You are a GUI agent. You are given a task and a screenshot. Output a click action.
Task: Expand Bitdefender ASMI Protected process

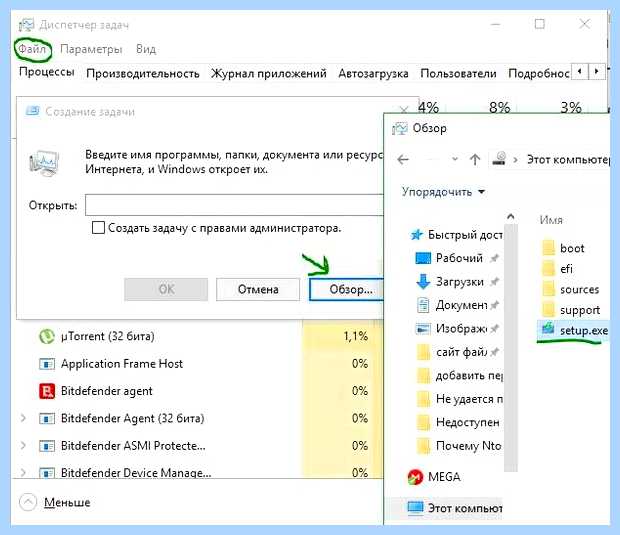23,446
